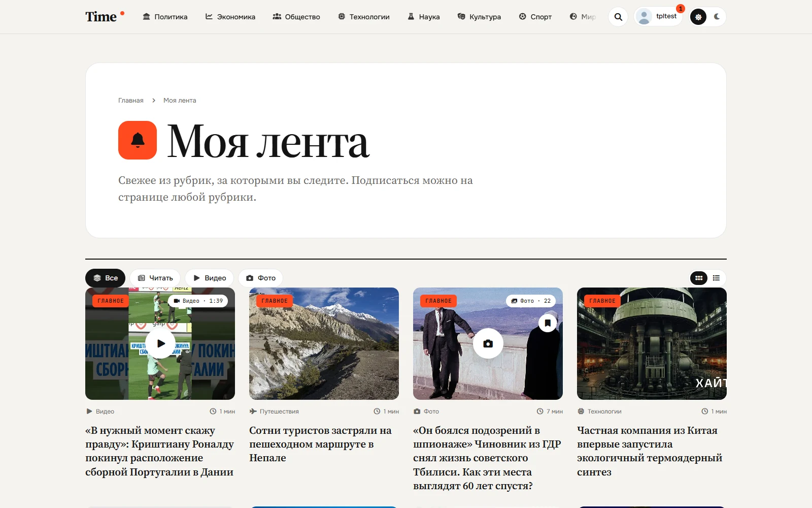Open the Ronaldo article headline
Viewport: 812px width, 508px height.
point(159,451)
